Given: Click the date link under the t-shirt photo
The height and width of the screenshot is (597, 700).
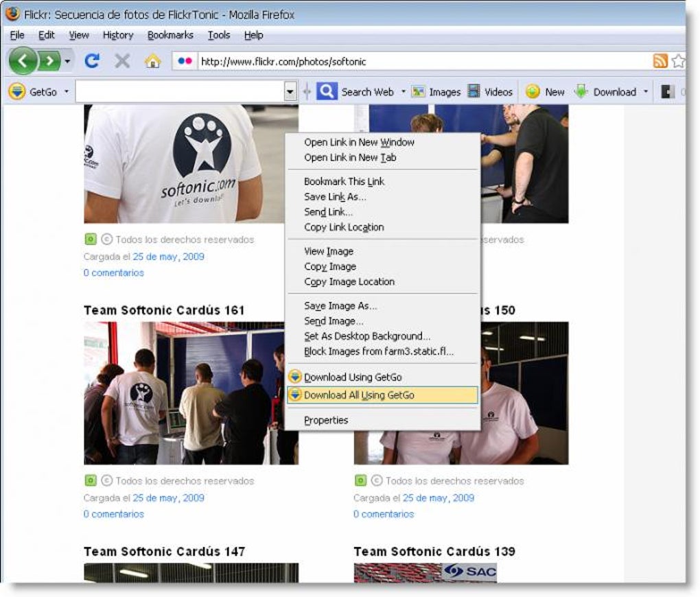Looking at the screenshot, I should [168, 257].
